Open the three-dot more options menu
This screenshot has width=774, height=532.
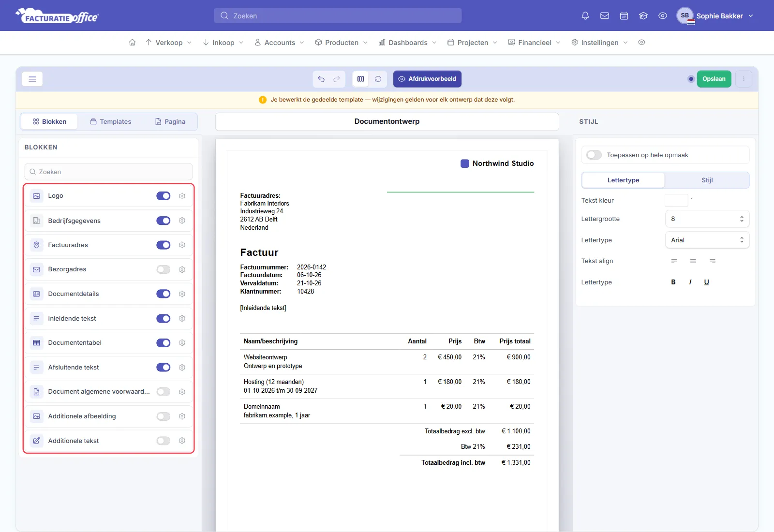point(744,79)
